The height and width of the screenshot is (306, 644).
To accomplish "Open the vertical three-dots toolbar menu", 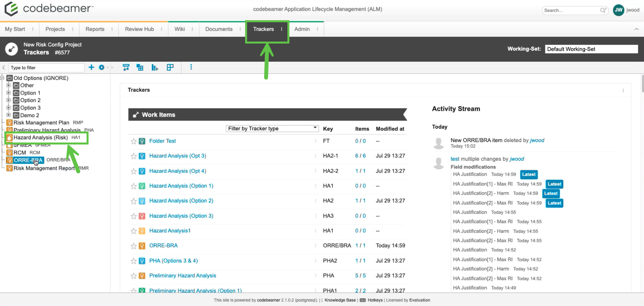I will tap(191, 67).
